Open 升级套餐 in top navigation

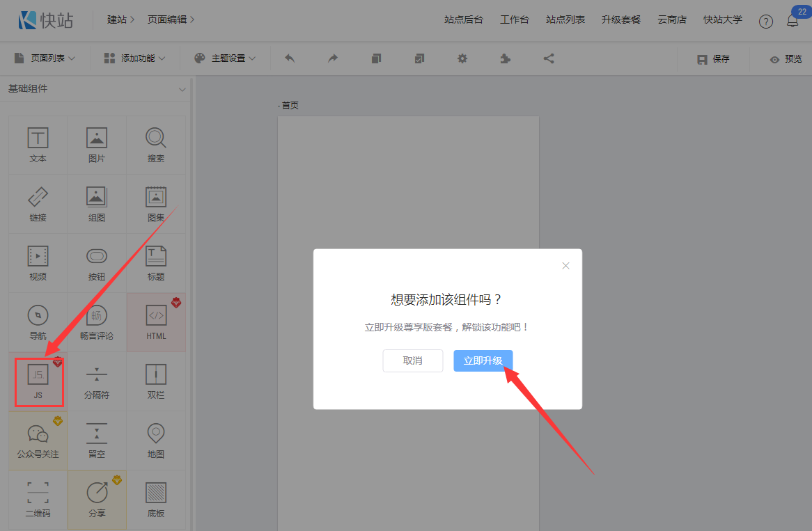[620, 19]
